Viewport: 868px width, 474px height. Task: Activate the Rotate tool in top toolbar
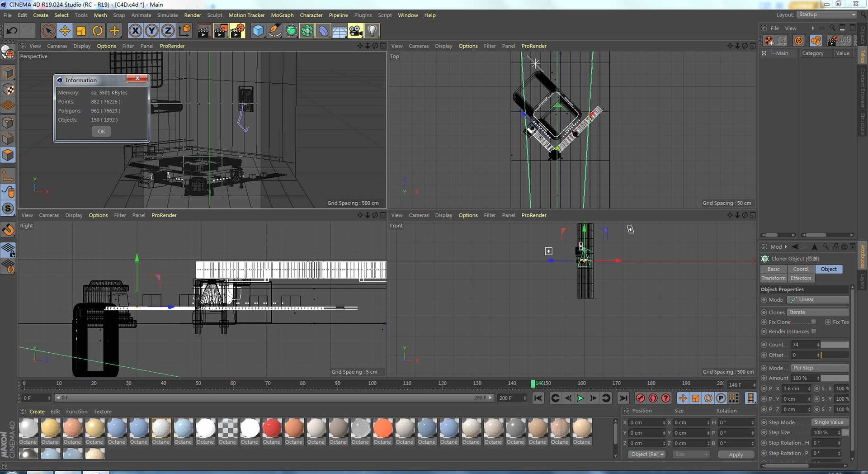coord(97,31)
